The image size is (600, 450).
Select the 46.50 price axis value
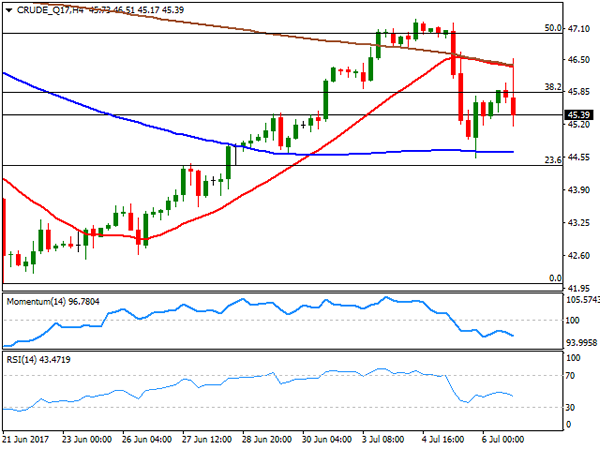click(x=579, y=60)
